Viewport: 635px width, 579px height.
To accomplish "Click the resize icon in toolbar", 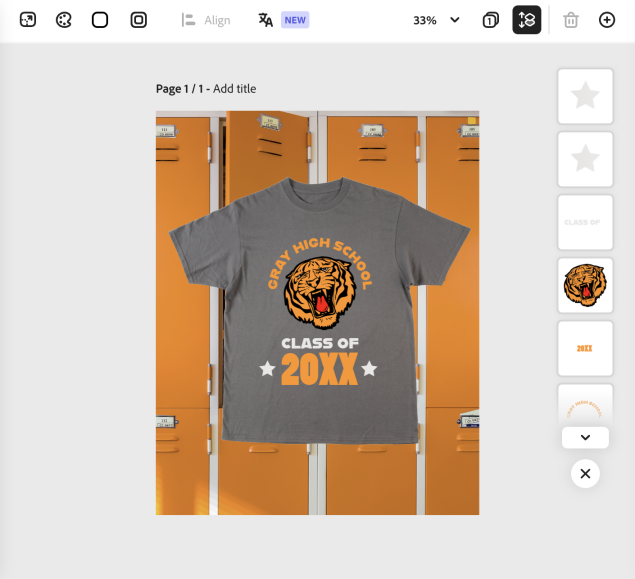I will (28, 20).
